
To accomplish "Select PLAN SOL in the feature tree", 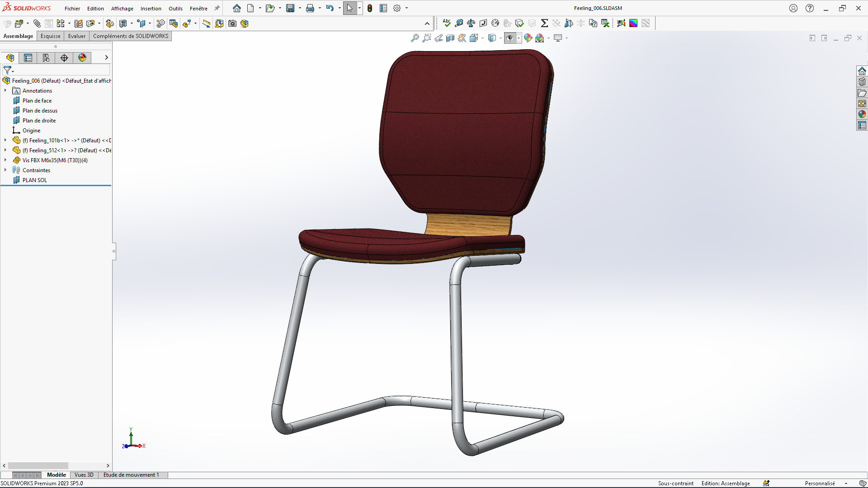I will point(35,180).
